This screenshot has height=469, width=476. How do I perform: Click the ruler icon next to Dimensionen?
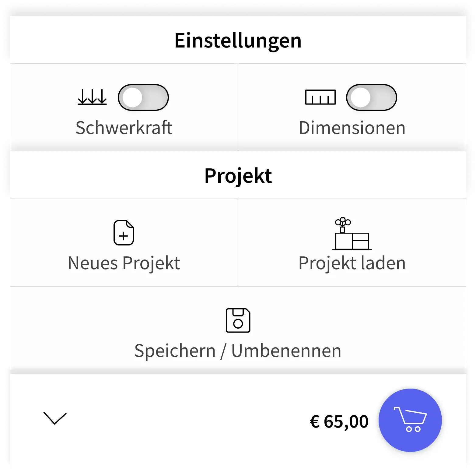(x=320, y=97)
